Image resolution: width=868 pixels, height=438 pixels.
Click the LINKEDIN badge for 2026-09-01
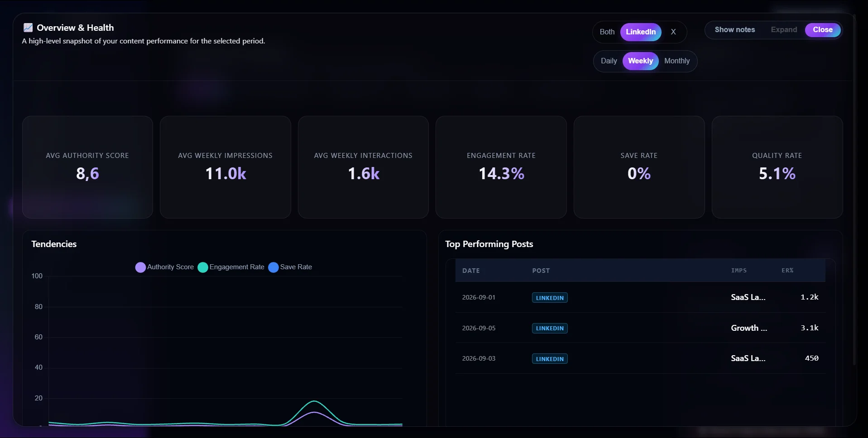[x=550, y=298]
